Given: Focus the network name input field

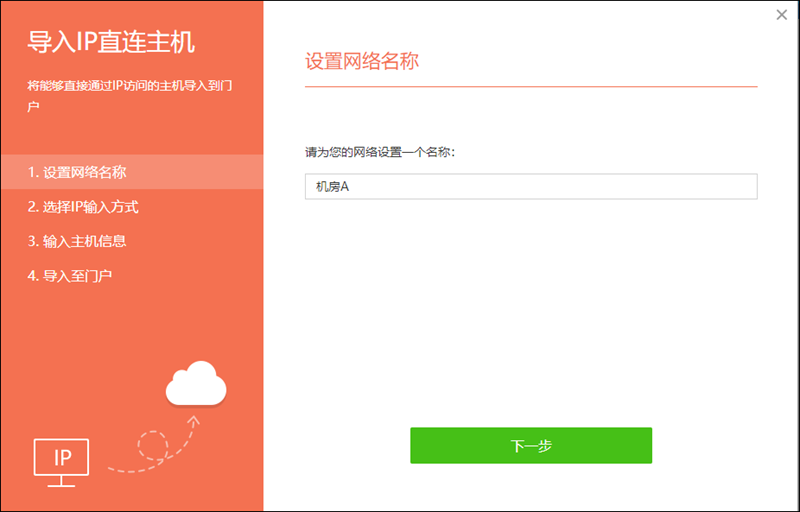Looking at the screenshot, I should (530, 187).
